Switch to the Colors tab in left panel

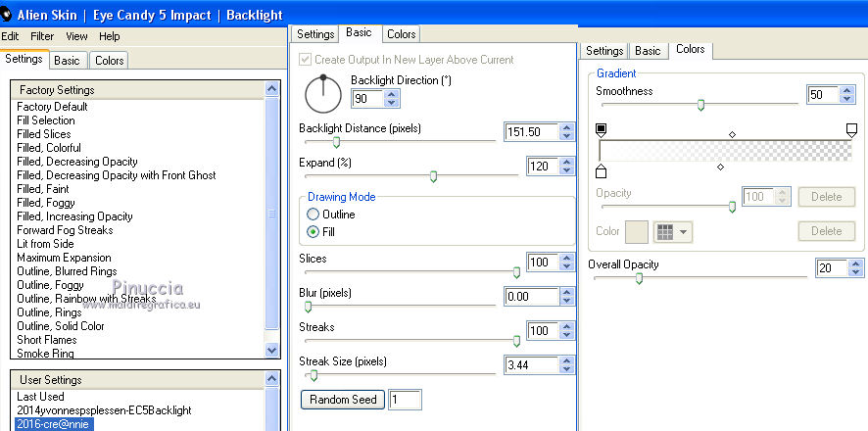[x=109, y=61]
